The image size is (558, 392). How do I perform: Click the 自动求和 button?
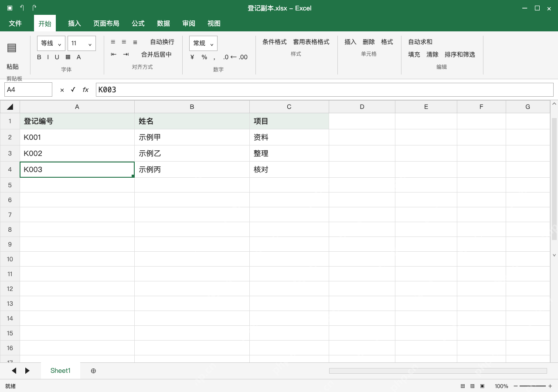tap(420, 42)
